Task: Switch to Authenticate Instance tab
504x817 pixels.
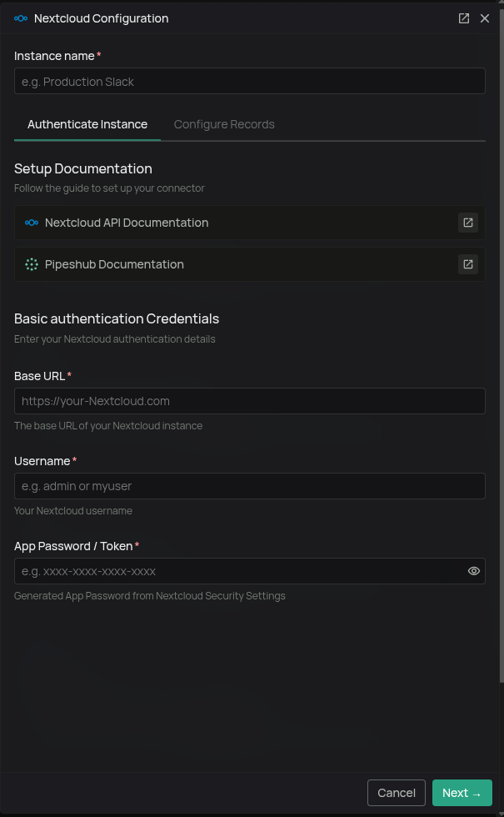Action: (x=87, y=124)
